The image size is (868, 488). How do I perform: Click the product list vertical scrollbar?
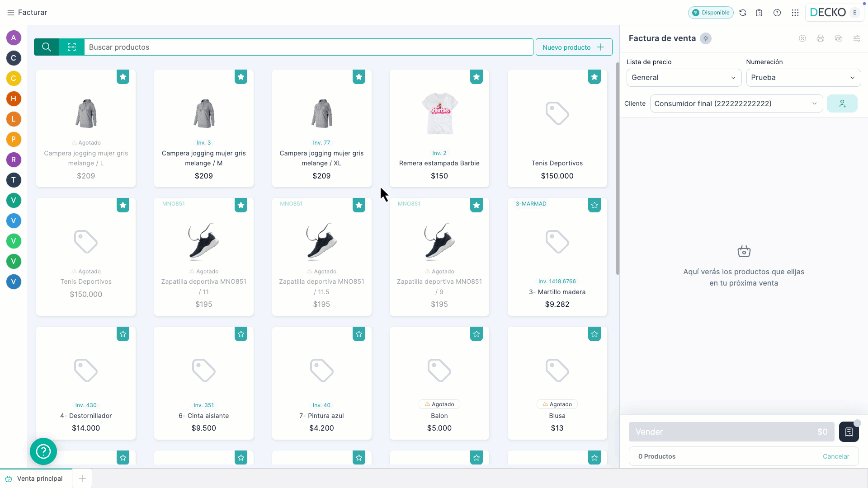pyautogui.click(x=618, y=168)
